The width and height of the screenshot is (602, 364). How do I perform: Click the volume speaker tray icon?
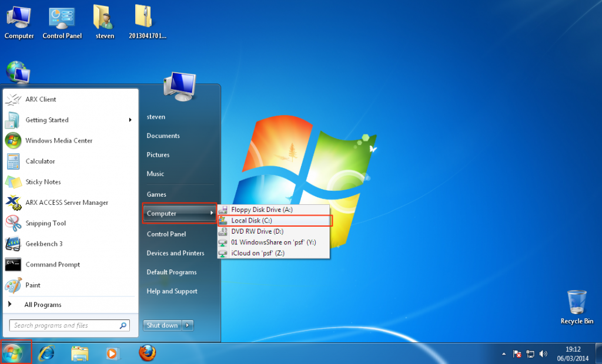tap(543, 353)
